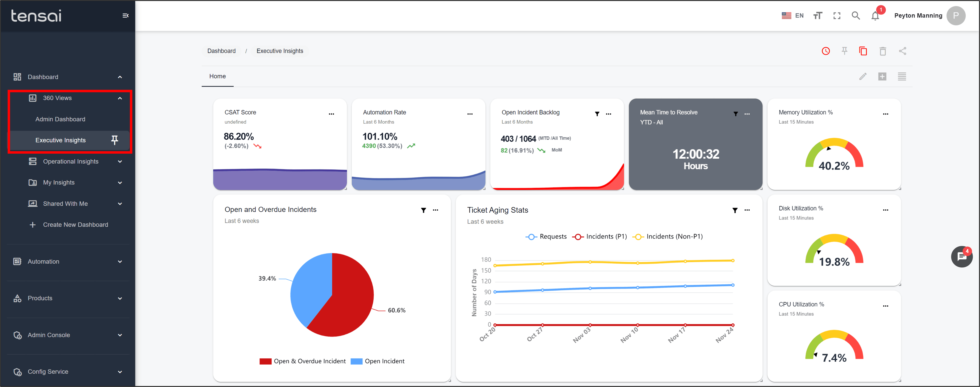Open the chat bubble widget
The image size is (980, 387).
[962, 257]
